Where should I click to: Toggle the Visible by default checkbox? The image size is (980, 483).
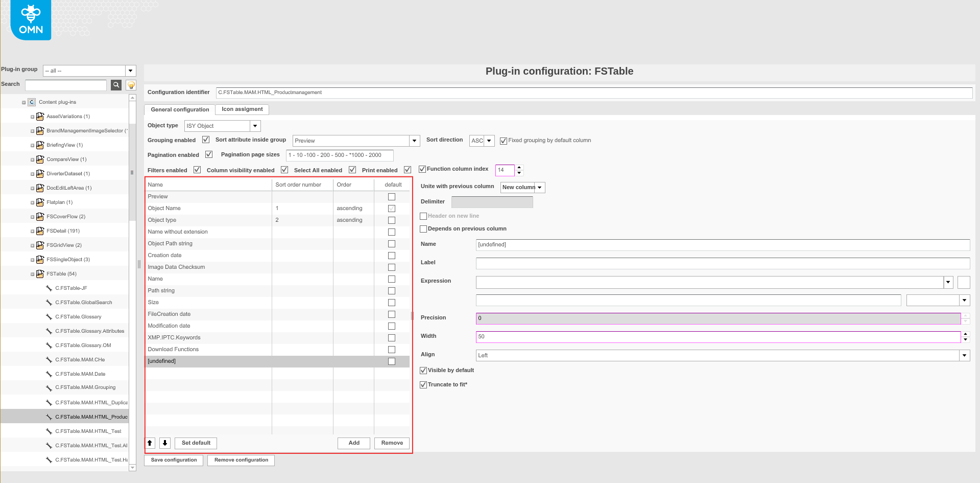click(x=423, y=370)
